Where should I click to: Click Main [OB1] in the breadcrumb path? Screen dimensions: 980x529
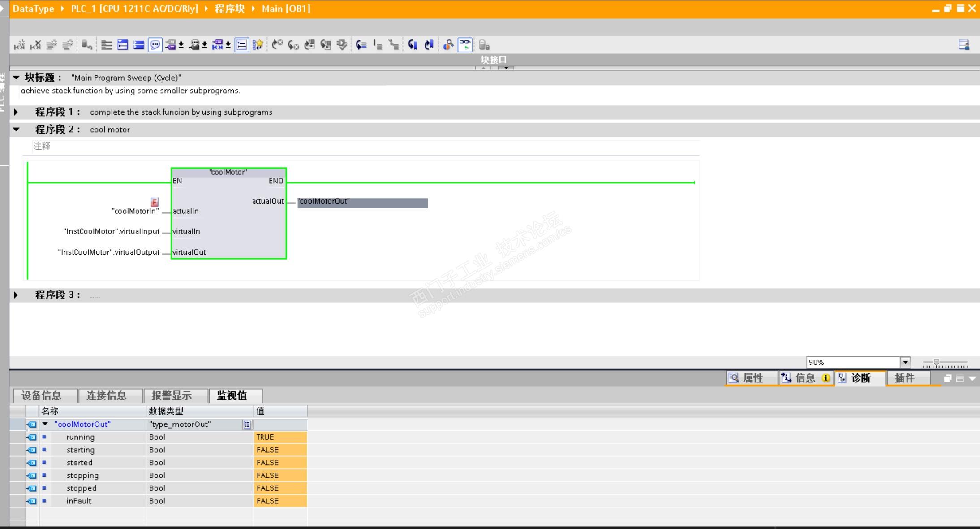286,9
